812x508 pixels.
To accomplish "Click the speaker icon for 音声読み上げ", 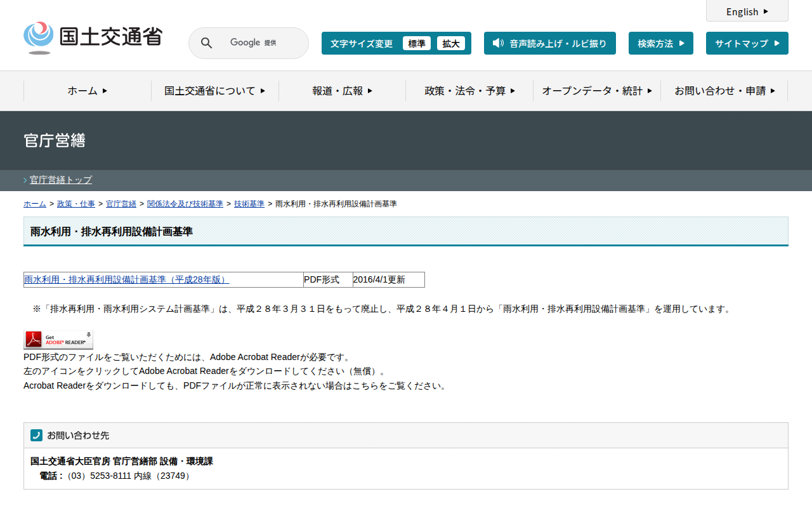I will coord(498,43).
